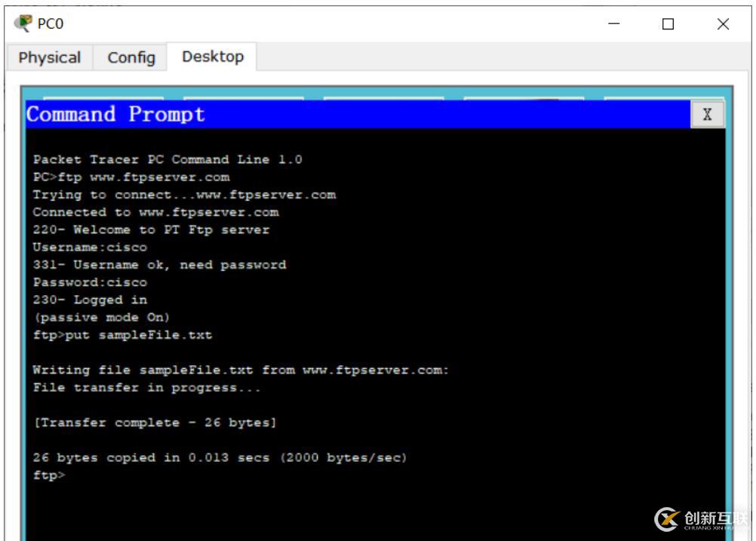Minimize the PC0 window
This screenshot has height=541, width=756.
click(613, 23)
